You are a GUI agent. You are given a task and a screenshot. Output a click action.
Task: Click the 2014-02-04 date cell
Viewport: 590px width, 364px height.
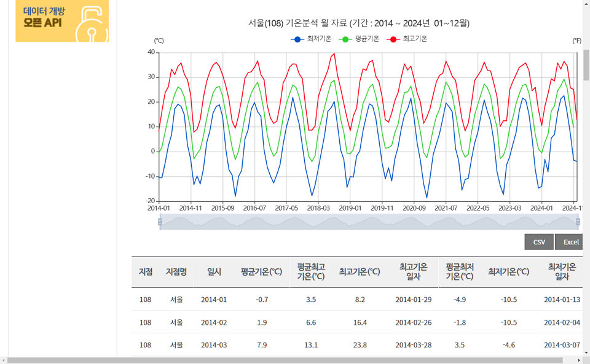[562, 323]
